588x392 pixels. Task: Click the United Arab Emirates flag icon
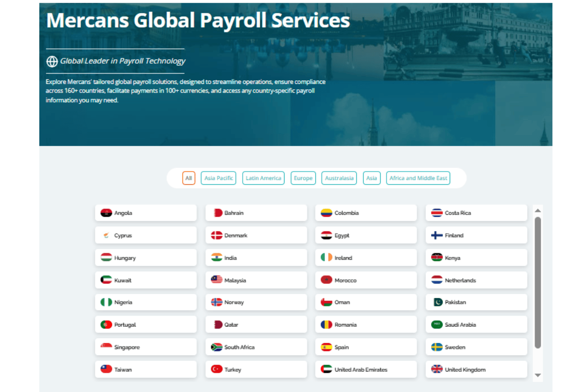(326, 369)
